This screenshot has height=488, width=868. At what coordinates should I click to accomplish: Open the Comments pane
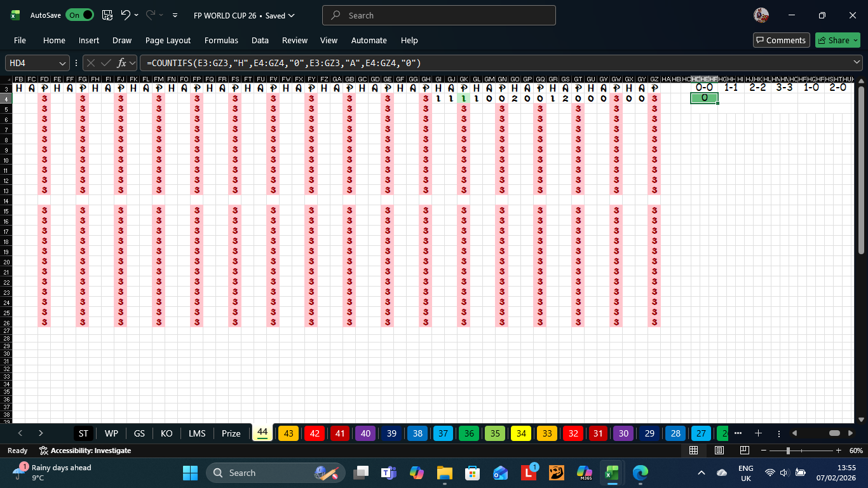click(781, 40)
